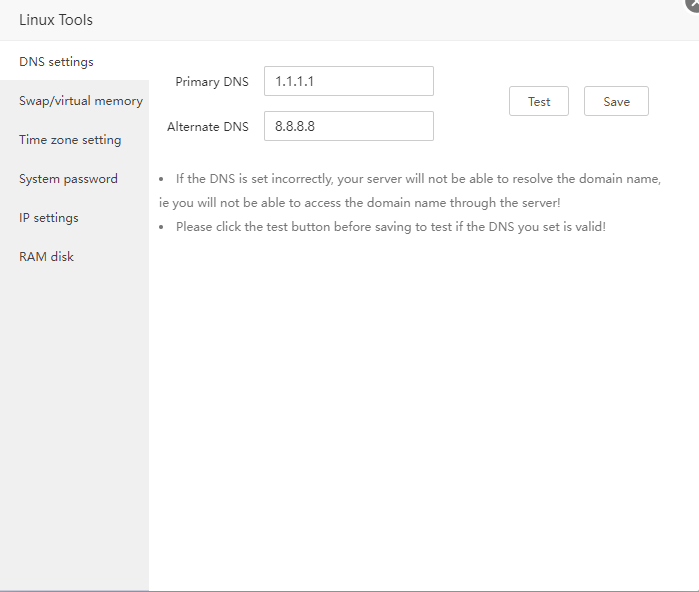Viewport: 699px width, 592px height.
Task: Save the DNS configuration
Action: pos(616,101)
